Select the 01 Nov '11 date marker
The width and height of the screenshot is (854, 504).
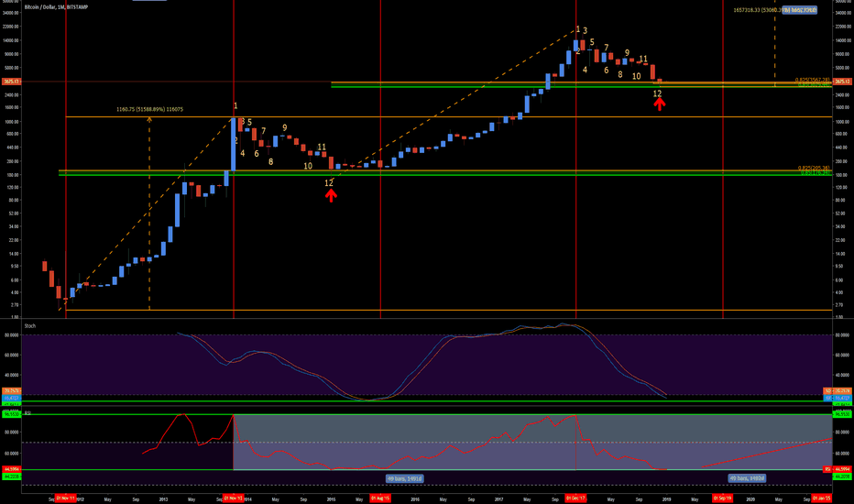(x=65, y=498)
